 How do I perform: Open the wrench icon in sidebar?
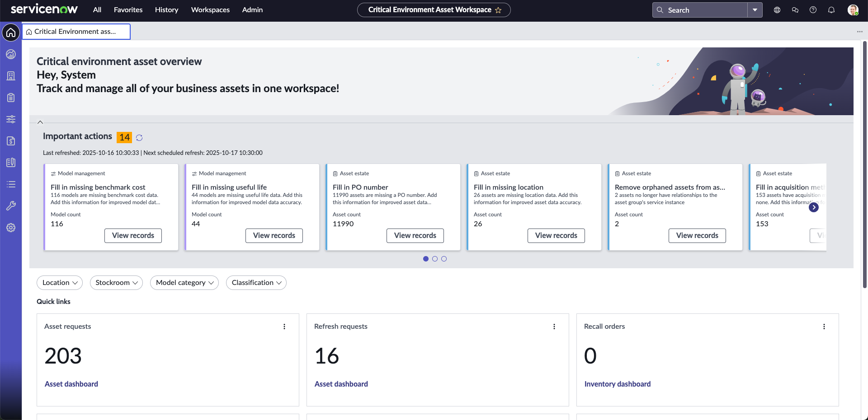[x=11, y=206]
